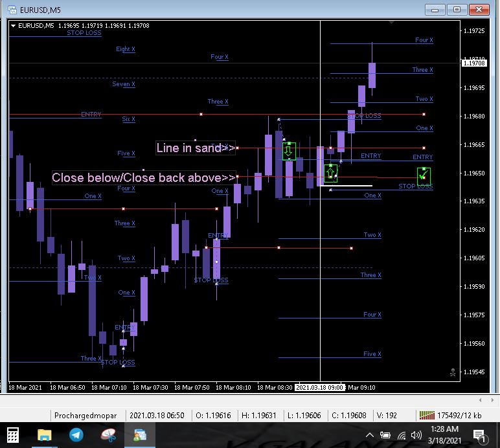500x448 pixels.
Task: Select 'Close below/Close back above>>' text label
Action: click(144, 178)
